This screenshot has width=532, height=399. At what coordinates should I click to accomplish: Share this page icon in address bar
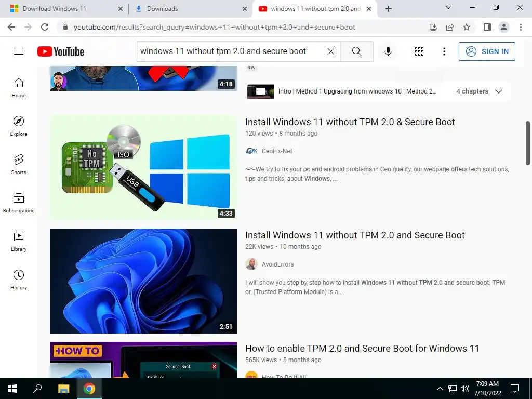click(450, 27)
